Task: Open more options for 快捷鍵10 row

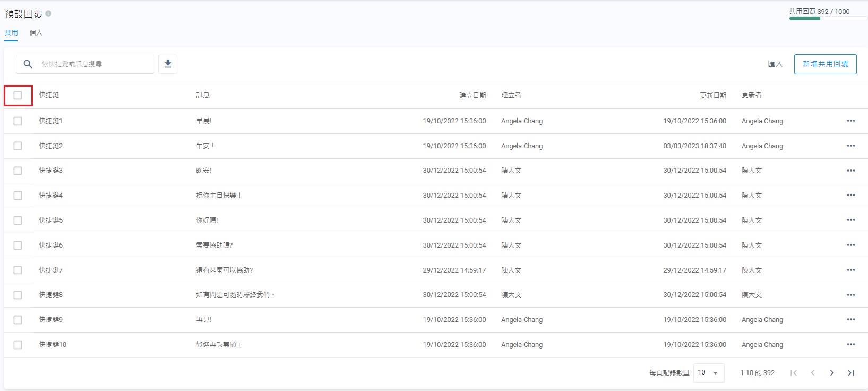Action: coord(850,344)
